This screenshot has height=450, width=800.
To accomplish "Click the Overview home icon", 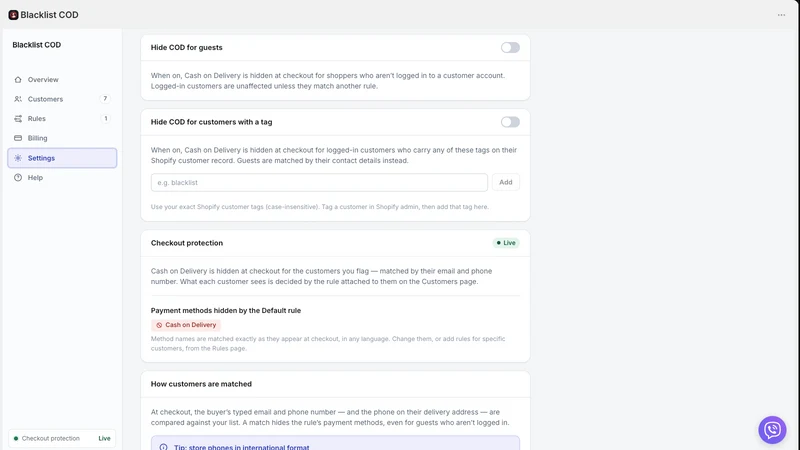I will 18,80.
